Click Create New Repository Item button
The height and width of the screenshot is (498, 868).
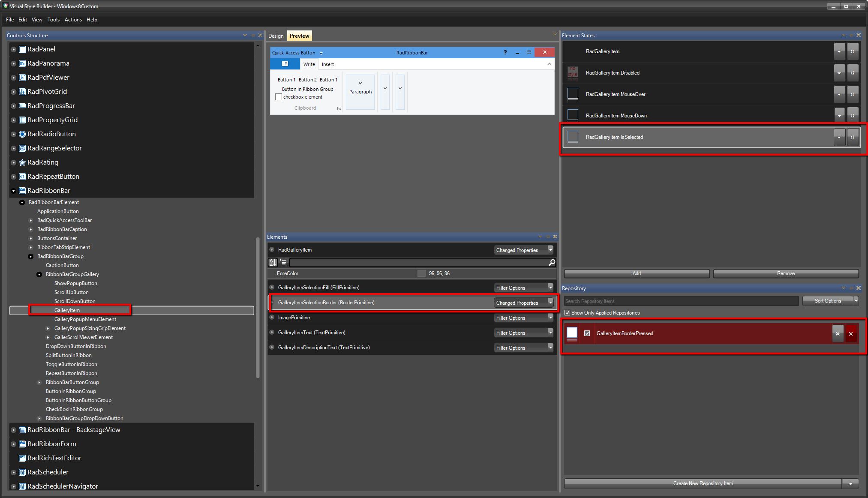[703, 483]
